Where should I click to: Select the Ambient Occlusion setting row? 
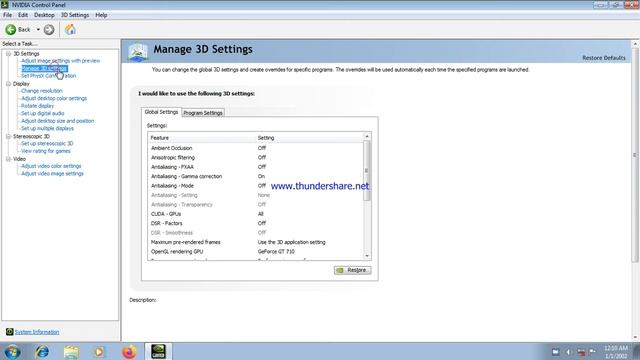[255, 148]
